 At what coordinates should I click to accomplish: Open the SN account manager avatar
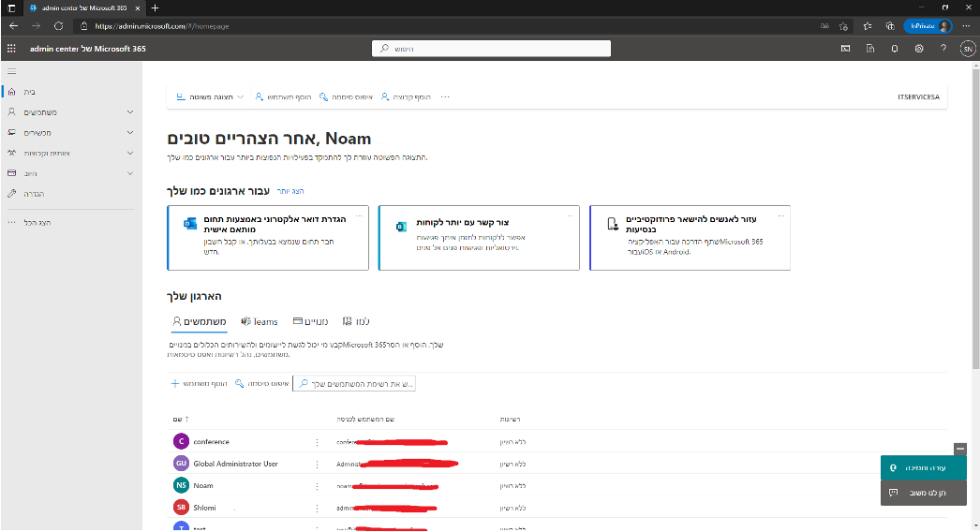[x=968, y=48]
